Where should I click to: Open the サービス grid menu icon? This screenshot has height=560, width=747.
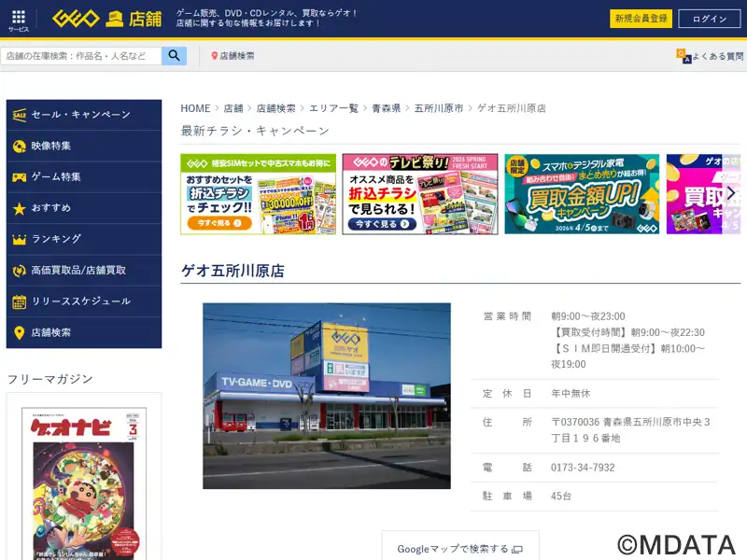coord(19,17)
